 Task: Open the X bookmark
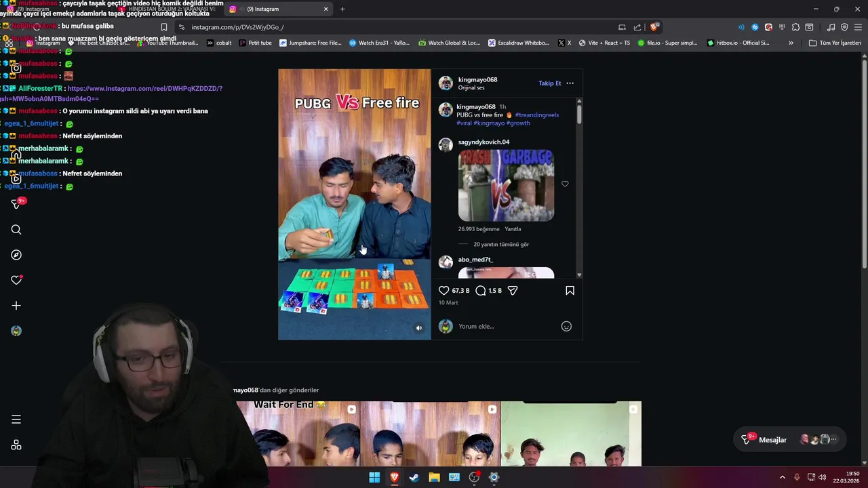[564, 43]
